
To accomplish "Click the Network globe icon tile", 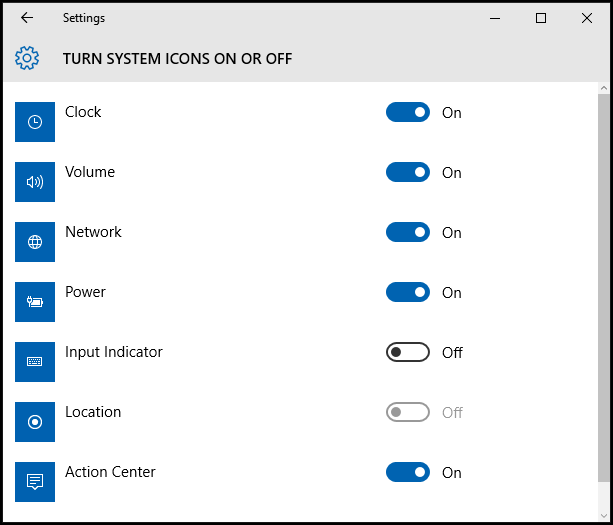I will (x=35, y=242).
